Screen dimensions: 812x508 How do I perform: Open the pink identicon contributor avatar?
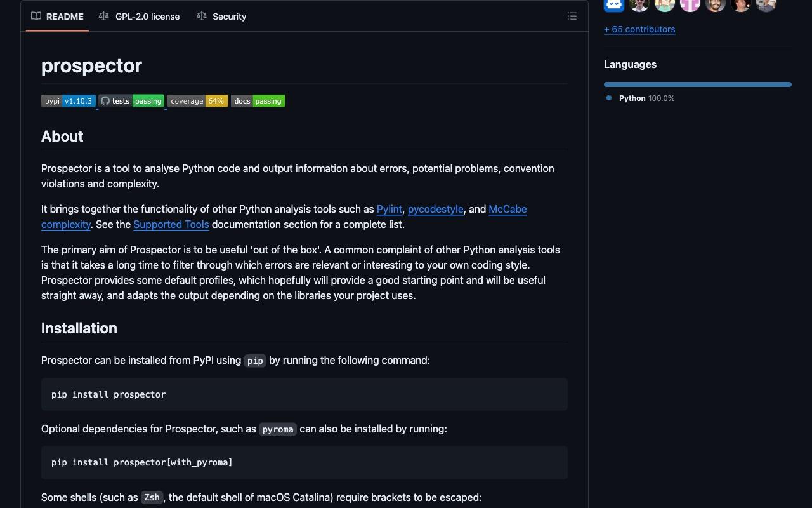[690, 4]
